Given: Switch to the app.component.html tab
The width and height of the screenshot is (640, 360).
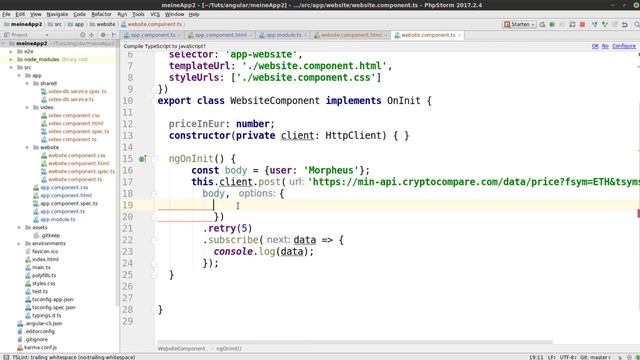Looking at the screenshot, I should click(220, 35).
